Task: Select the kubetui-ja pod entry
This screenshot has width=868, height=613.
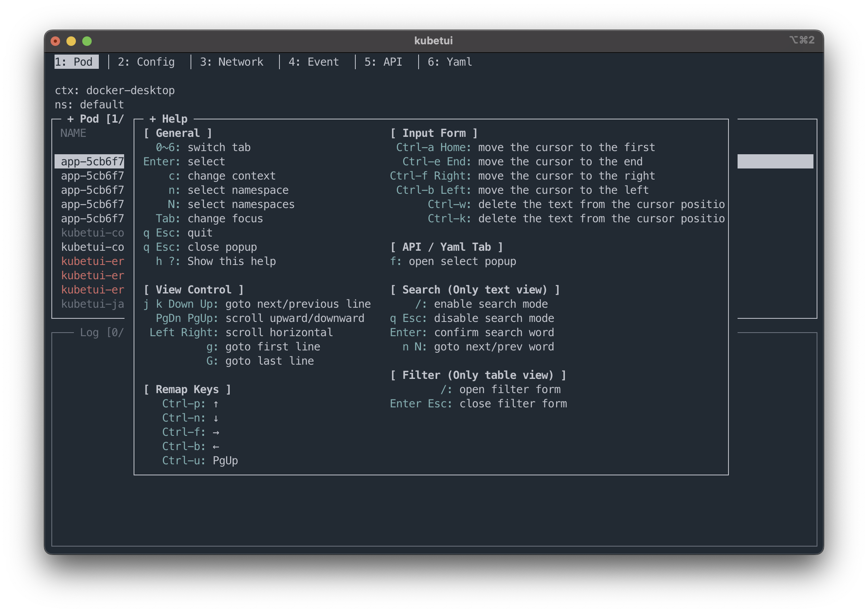Action: [x=92, y=304]
